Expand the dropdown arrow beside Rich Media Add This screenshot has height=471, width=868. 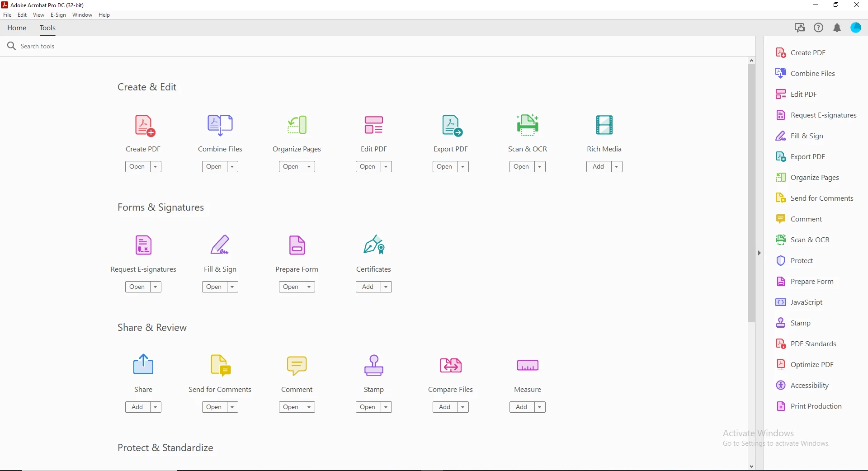pyautogui.click(x=617, y=167)
